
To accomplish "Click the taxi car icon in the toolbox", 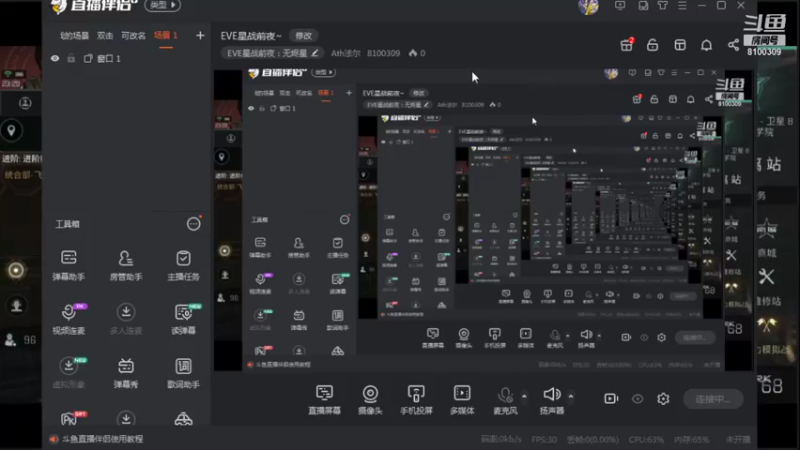I will (183, 419).
